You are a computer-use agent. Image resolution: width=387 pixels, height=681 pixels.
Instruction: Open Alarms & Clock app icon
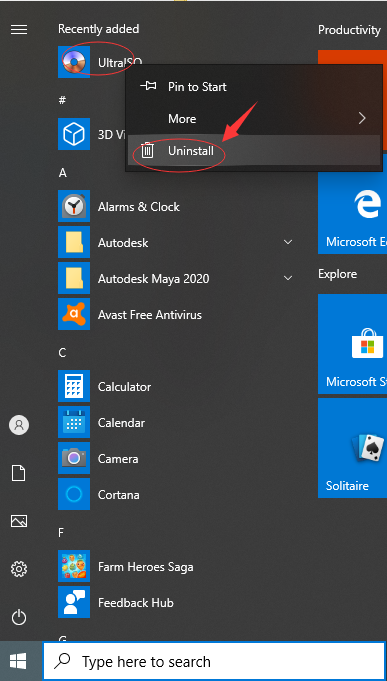74,206
